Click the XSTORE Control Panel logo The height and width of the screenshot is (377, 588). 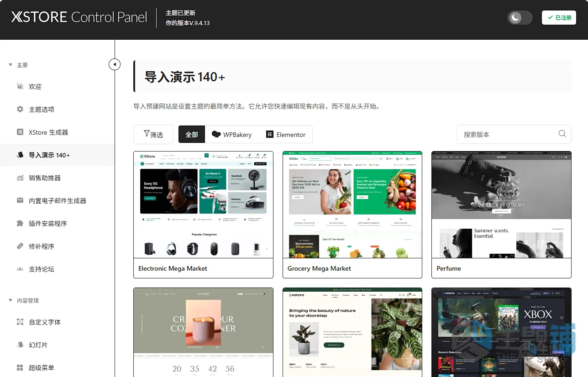coord(79,17)
